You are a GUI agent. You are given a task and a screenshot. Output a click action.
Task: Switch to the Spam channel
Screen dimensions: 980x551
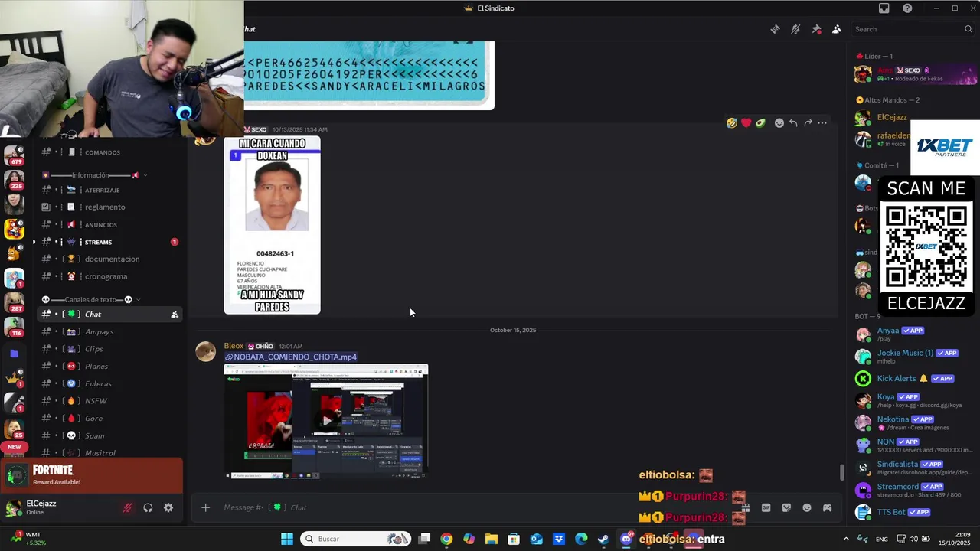pos(110,435)
